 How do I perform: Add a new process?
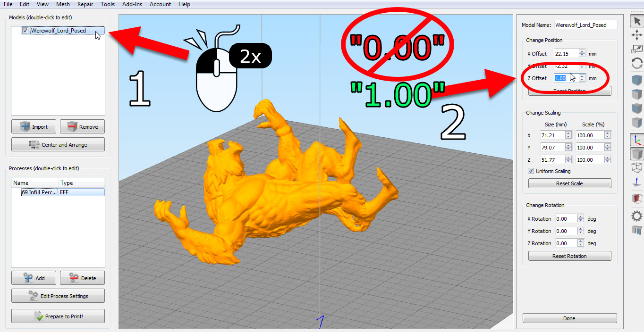coord(34,278)
